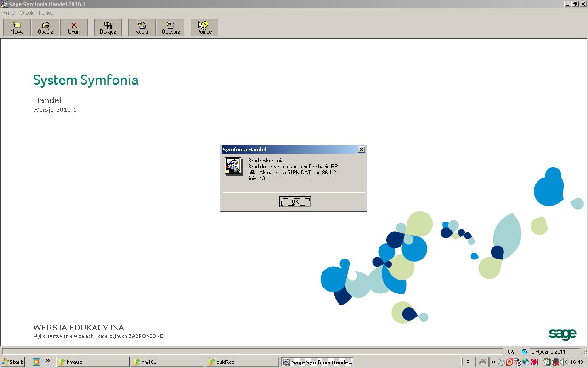Open the Windows Start menu

[13, 362]
